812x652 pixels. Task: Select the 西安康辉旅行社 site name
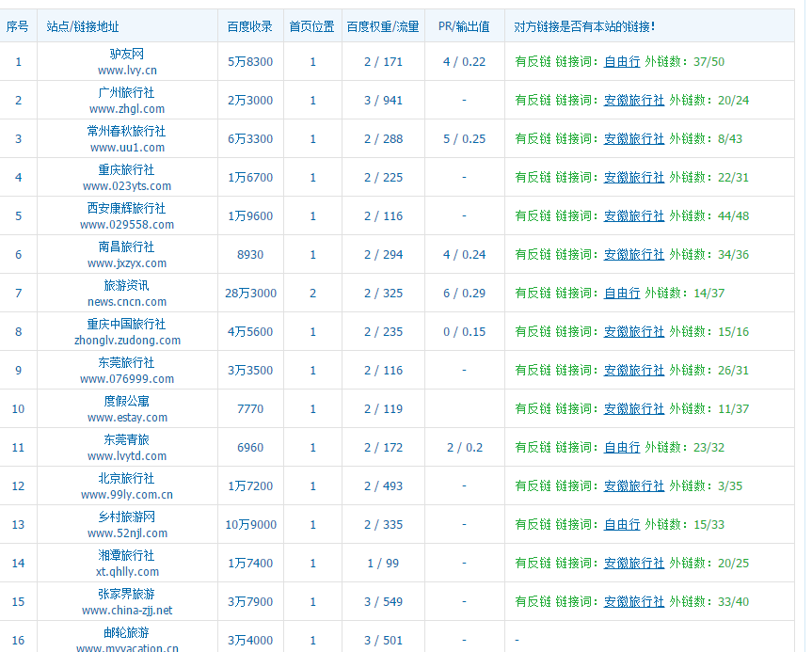tap(126, 208)
